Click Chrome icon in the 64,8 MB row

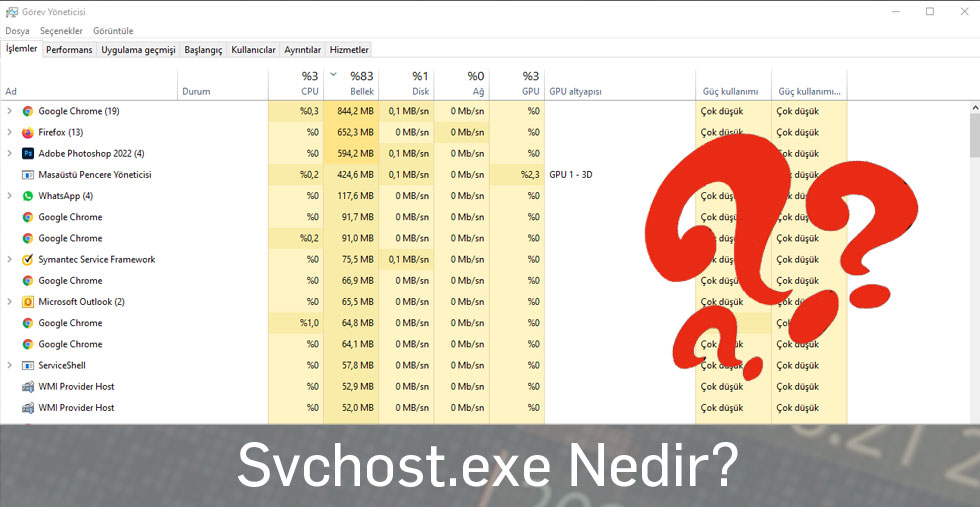tap(28, 323)
